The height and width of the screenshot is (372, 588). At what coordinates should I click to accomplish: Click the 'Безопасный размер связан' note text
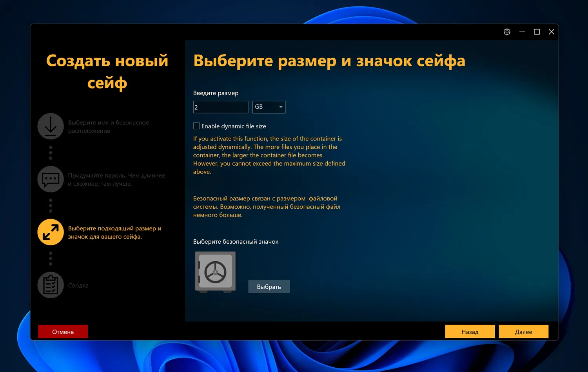267,207
